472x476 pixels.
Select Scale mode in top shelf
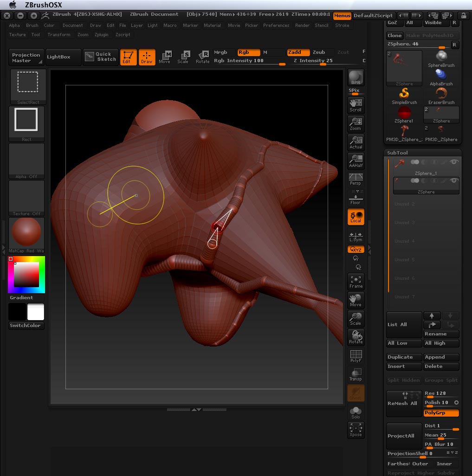tap(183, 57)
